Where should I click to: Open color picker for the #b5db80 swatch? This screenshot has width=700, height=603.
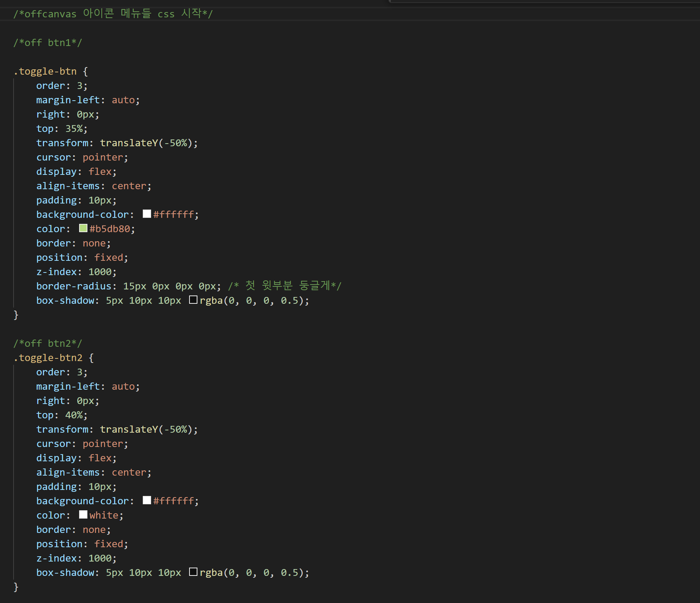(x=83, y=228)
